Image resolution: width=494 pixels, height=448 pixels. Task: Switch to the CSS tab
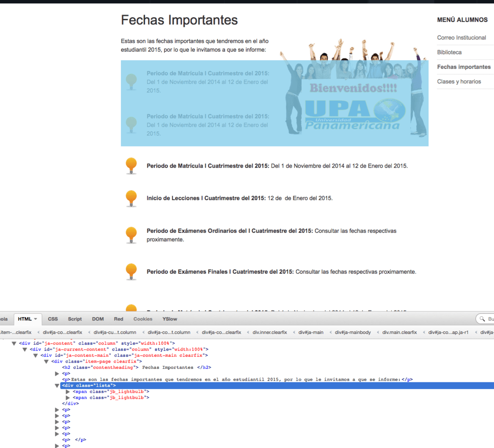(53, 319)
